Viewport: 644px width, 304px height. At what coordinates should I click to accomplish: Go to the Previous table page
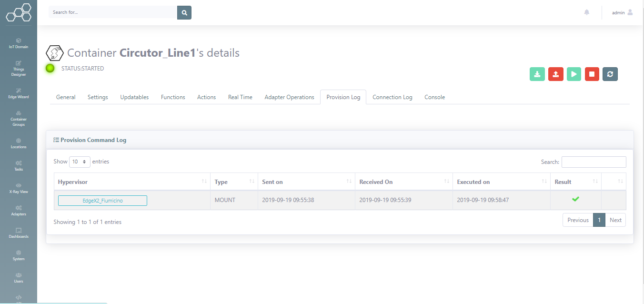[578, 220]
